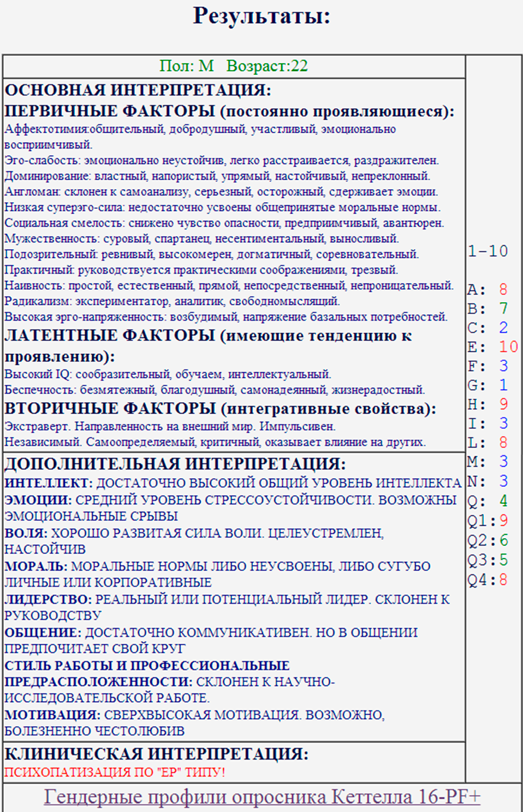
Task: Click the factor A score 8
Action: coord(503,290)
